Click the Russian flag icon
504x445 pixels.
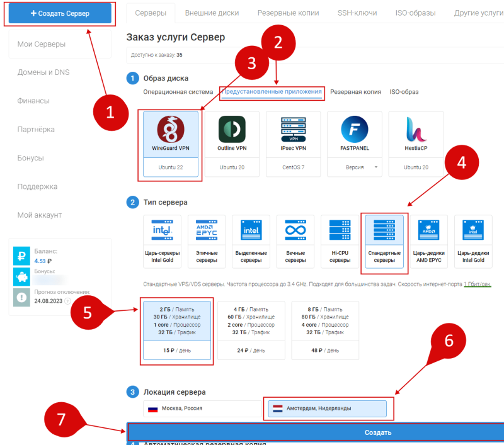[x=152, y=408]
